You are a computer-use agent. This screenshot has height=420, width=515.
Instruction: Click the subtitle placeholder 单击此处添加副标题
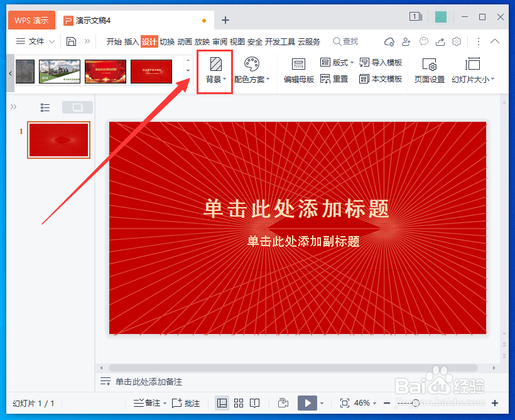click(x=303, y=241)
